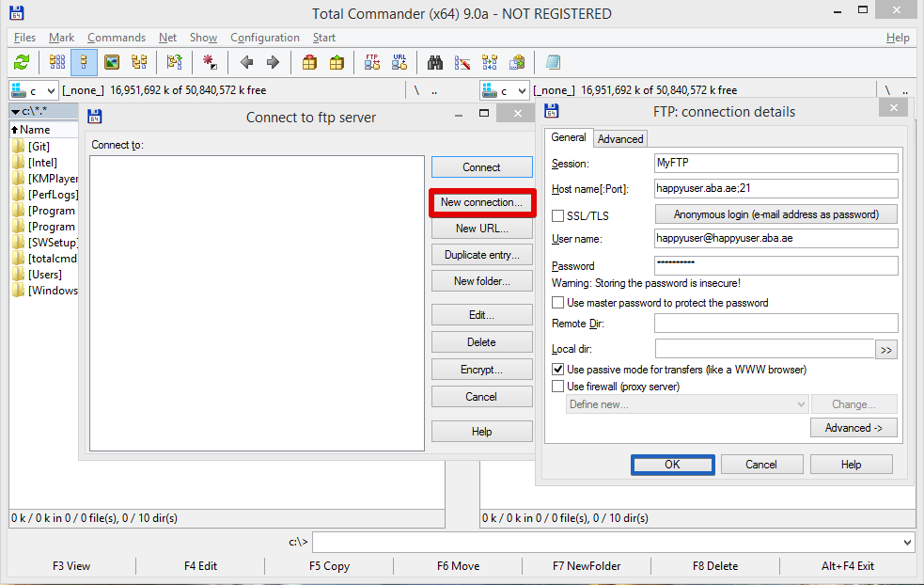924x585 pixels.
Task: Click the Anonymous login button
Action: point(776,214)
